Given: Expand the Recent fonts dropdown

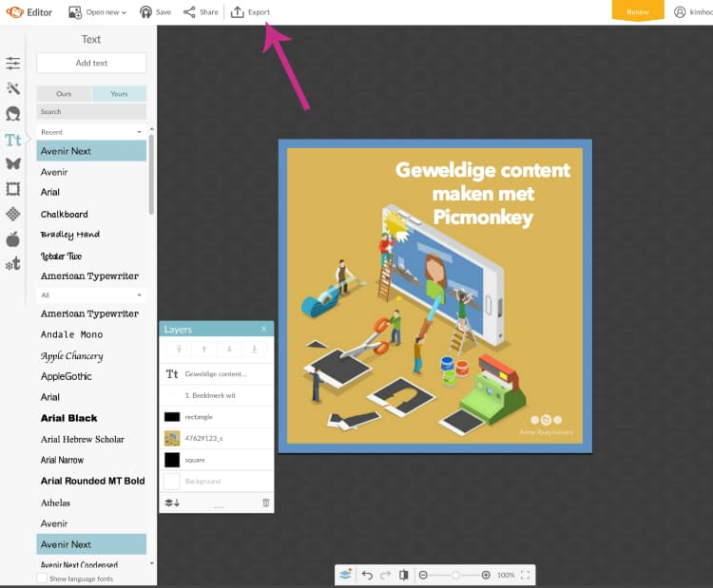Looking at the screenshot, I should [x=91, y=132].
